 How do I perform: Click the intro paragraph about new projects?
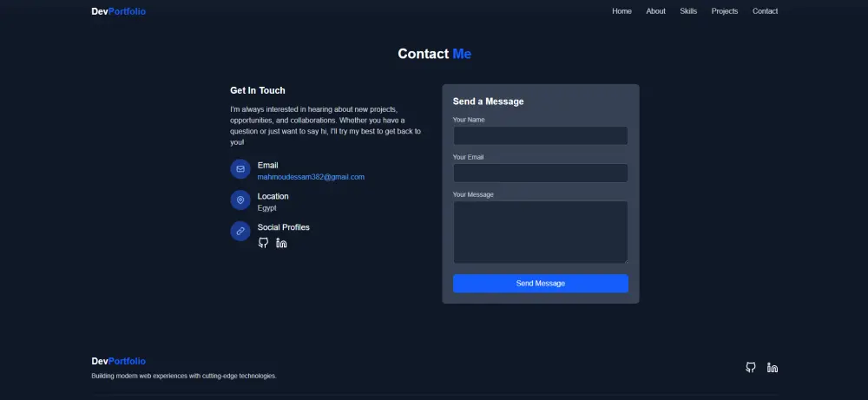(x=325, y=126)
